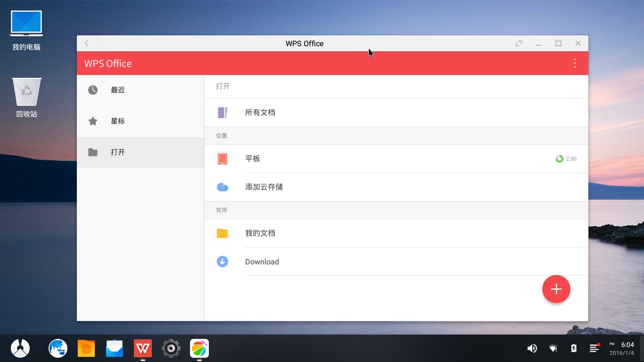Click the clock icon beside 最近
The height and width of the screenshot is (362, 644).
[x=93, y=90]
